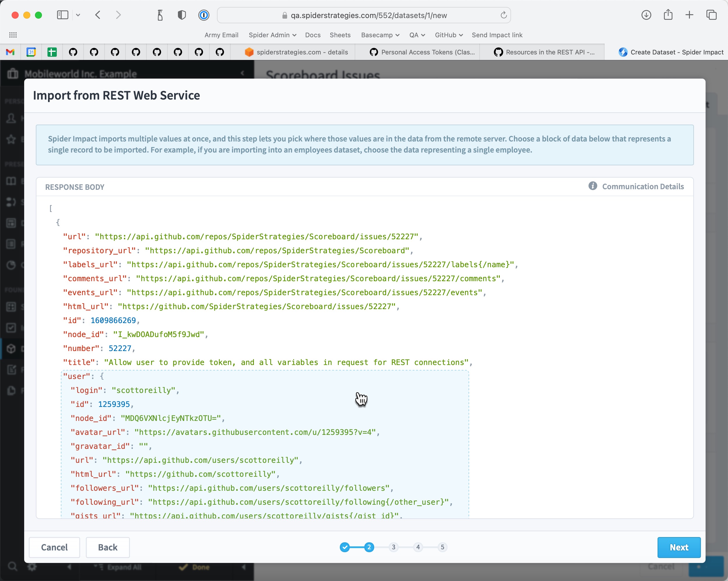Open the favorites grid icon
Image resolution: width=728 pixels, height=581 pixels.
13,35
